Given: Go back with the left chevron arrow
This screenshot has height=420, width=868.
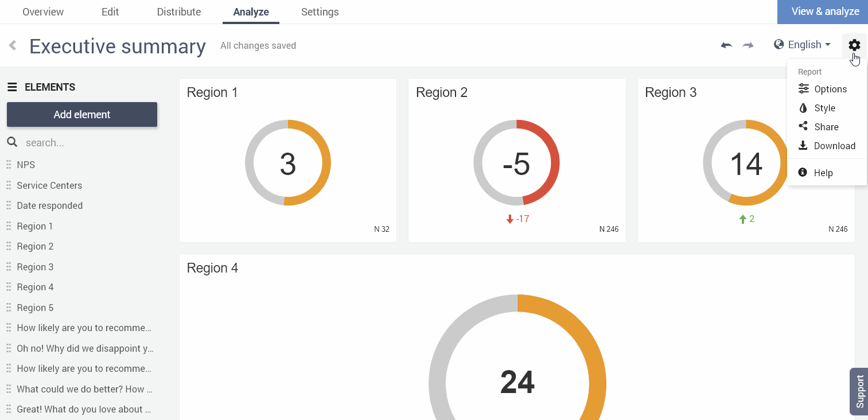Looking at the screenshot, I should (x=13, y=45).
